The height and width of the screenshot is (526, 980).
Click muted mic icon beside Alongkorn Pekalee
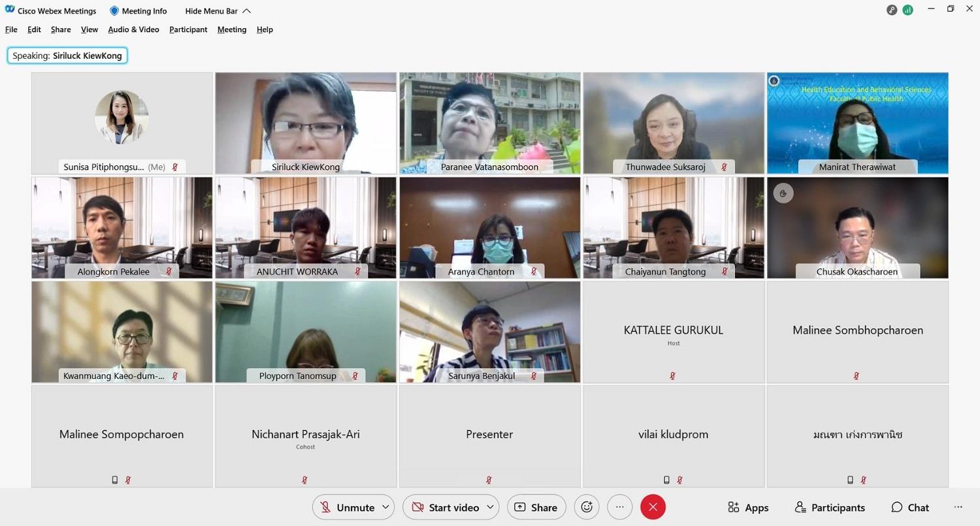[x=169, y=272]
